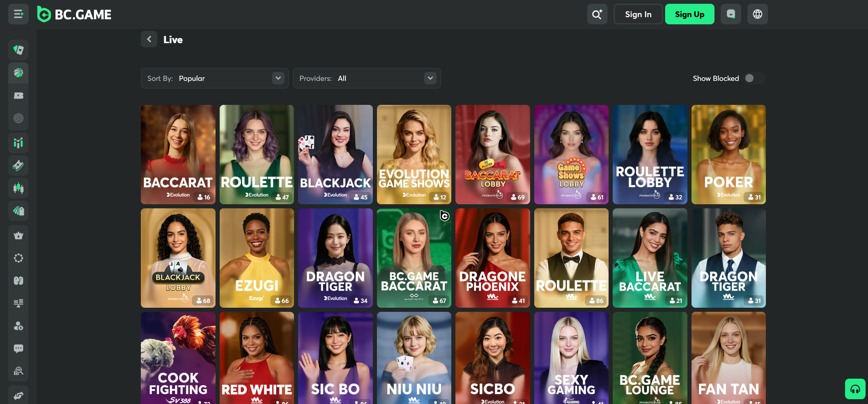Viewport: 868px width, 404px height.
Task: Click the handshake sidebar icon
Action: (19, 395)
